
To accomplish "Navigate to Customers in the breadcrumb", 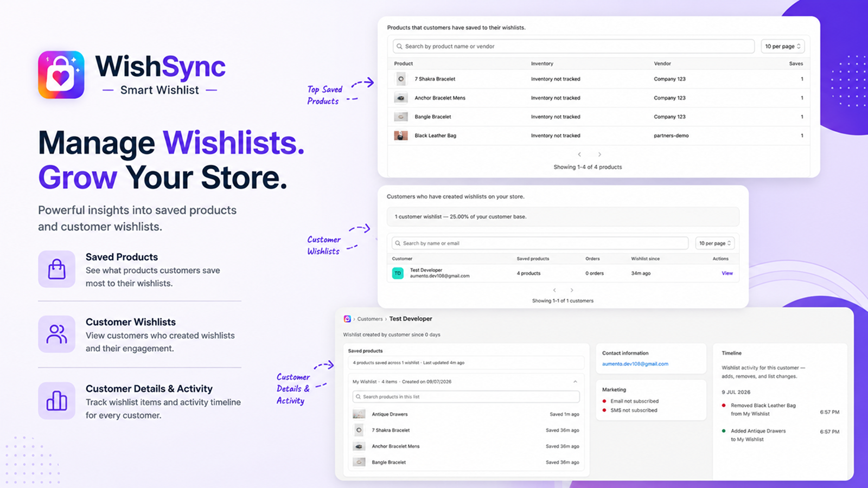I will (370, 319).
